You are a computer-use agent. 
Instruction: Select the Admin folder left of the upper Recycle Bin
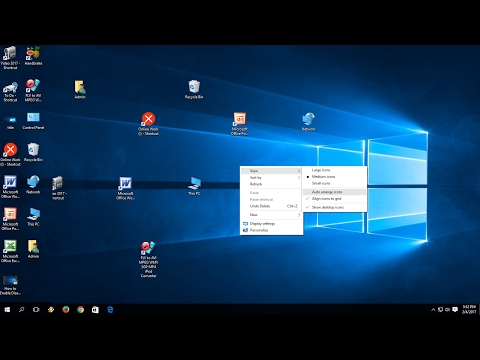point(80,89)
